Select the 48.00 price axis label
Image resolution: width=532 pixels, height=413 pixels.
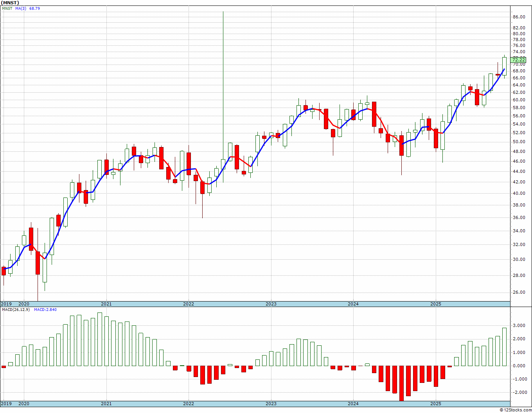point(519,151)
